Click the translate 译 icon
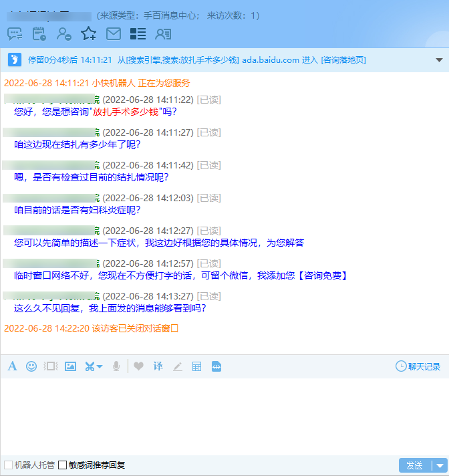Screen dimensions: 449x476 [x=158, y=366]
